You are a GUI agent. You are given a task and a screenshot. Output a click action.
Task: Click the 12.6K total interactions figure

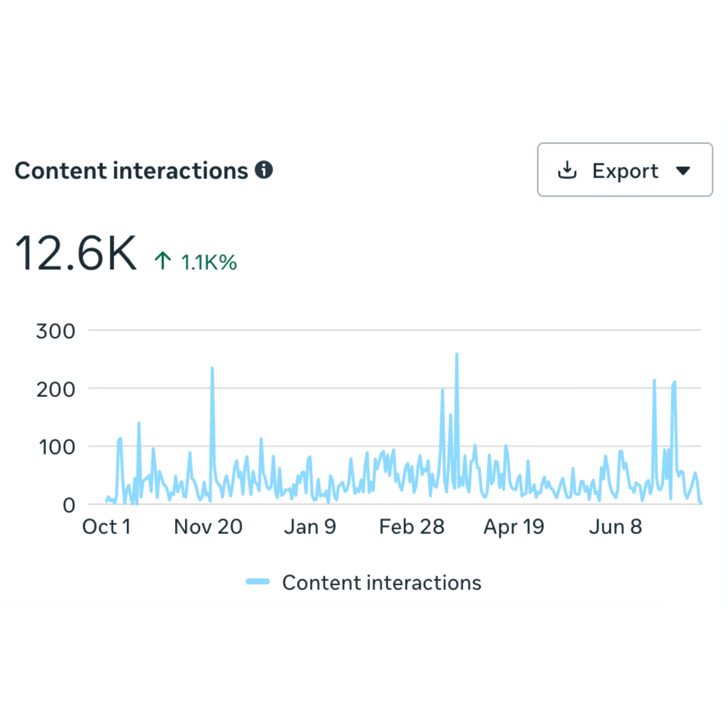coord(76,253)
